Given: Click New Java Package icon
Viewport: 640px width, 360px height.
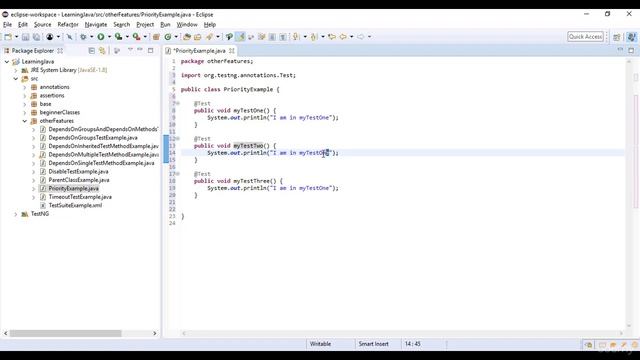Looking at the screenshot, I should (156, 37).
